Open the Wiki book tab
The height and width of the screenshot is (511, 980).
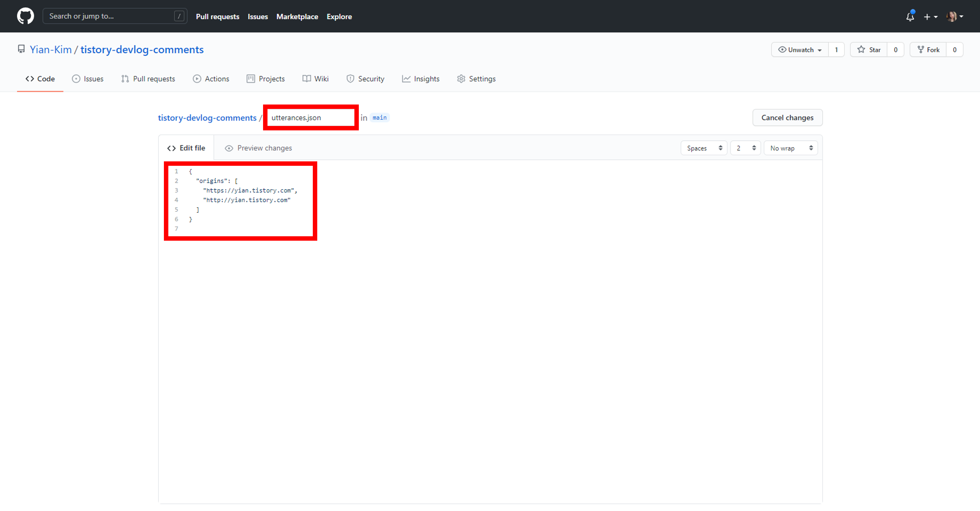click(316, 79)
